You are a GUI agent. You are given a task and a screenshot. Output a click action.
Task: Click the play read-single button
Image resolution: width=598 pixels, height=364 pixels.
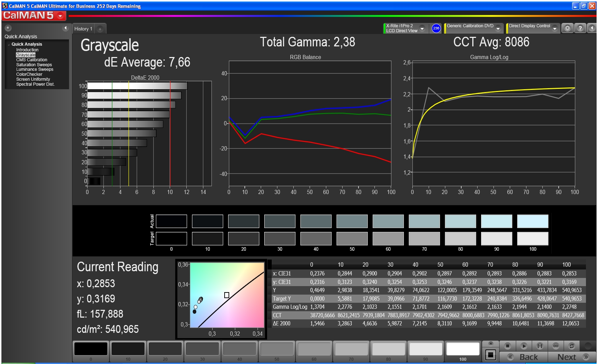click(524, 346)
